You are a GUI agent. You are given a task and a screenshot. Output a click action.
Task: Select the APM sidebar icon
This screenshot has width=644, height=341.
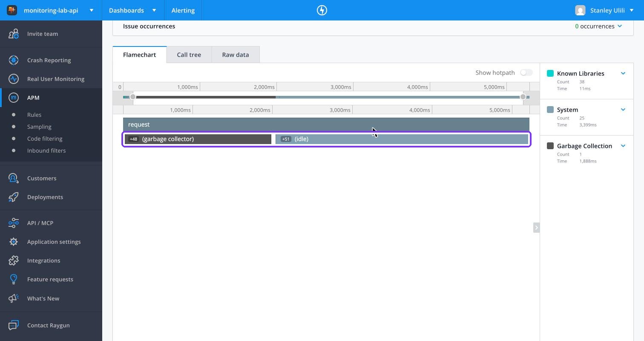click(x=14, y=98)
